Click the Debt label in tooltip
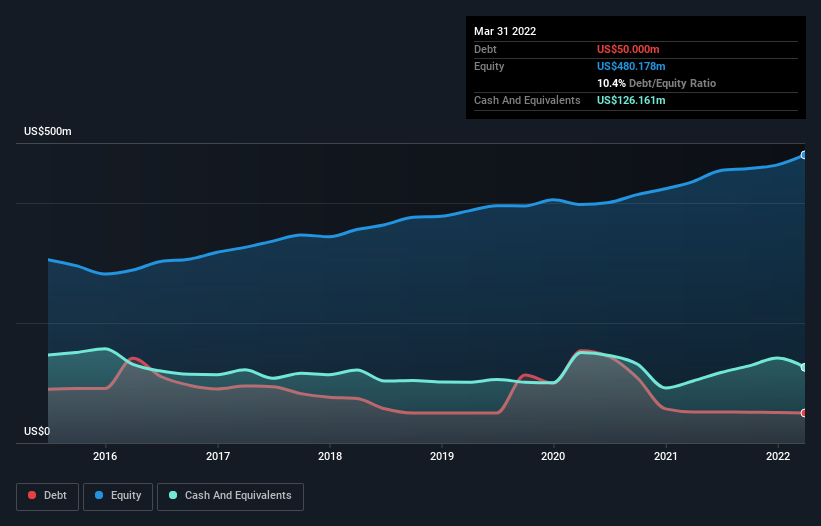Viewport: 821px width, 526px height. (485, 49)
